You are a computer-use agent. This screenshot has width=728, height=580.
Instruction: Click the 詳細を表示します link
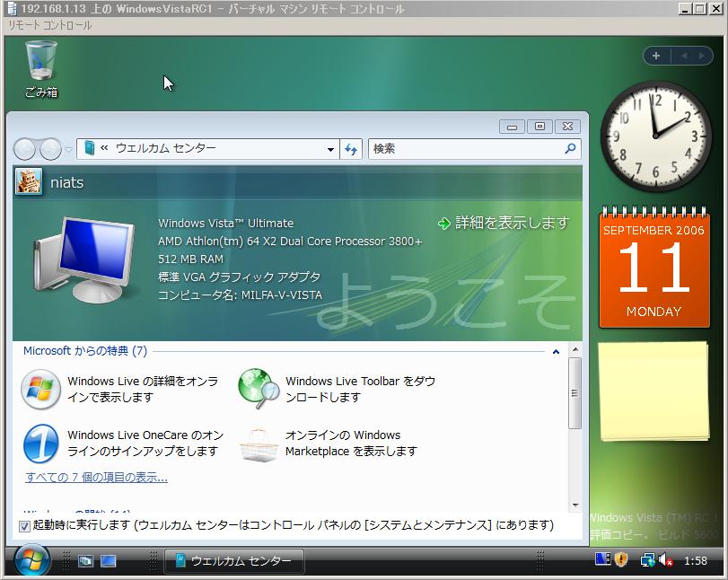tap(512, 223)
